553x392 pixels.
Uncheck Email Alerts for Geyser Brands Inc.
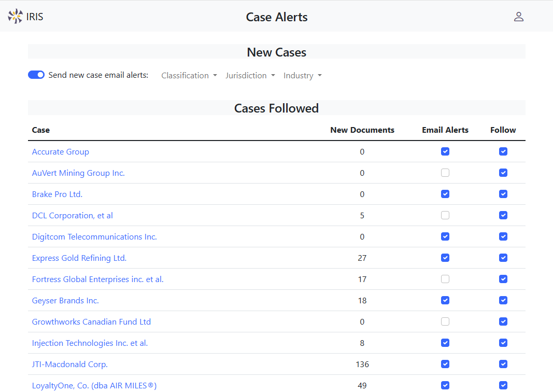(445, 300)
